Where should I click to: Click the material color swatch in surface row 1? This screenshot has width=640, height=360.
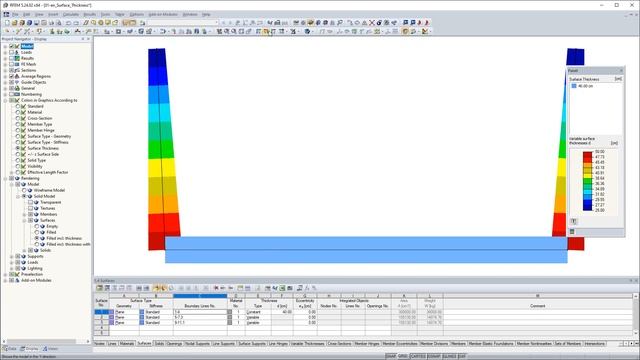229,312
